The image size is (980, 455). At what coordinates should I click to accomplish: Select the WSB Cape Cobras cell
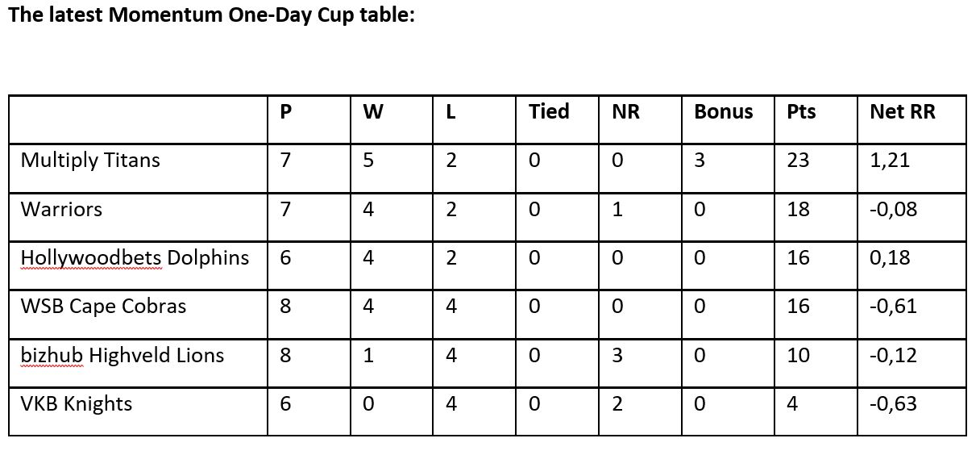tap(138, 315)
